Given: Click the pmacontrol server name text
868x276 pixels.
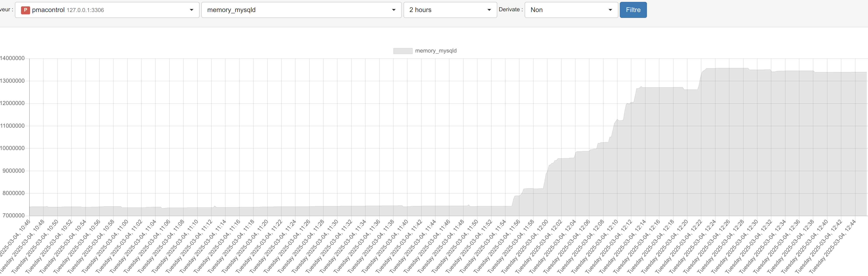Looking at the screenshot, I should click(x=48, y=10).
